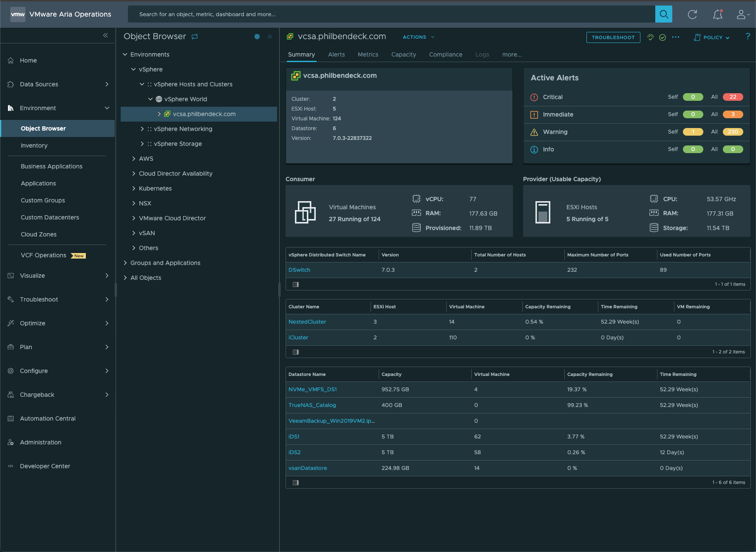Click the Immediate alert icon
Viewport: 756px width, 552px height.
coord(534,115)
